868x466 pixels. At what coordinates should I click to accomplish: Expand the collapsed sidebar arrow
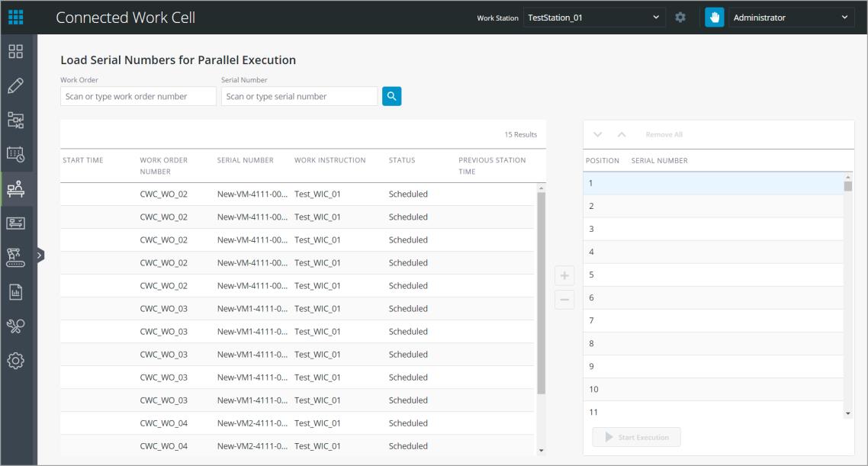(x=40, y=255)
